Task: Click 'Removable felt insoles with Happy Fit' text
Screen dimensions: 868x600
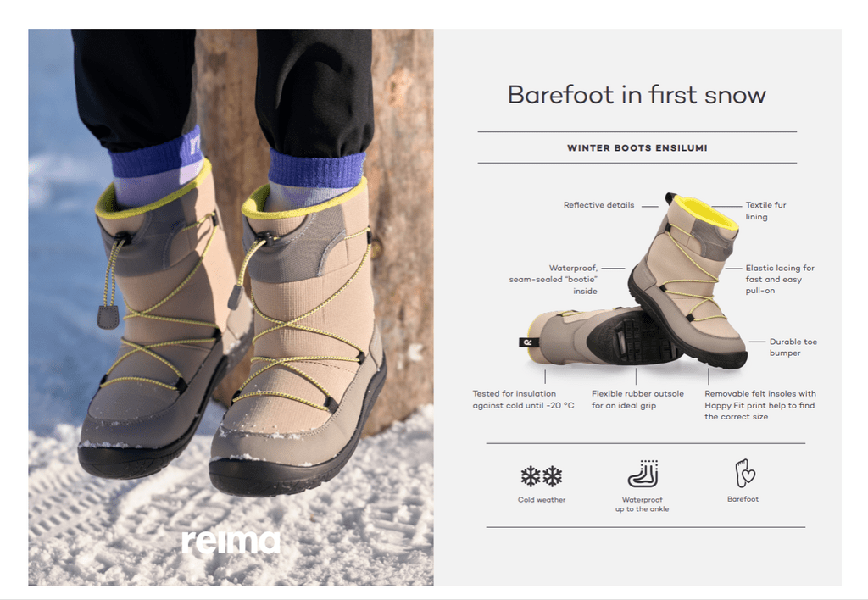Action: click(760, 405)
